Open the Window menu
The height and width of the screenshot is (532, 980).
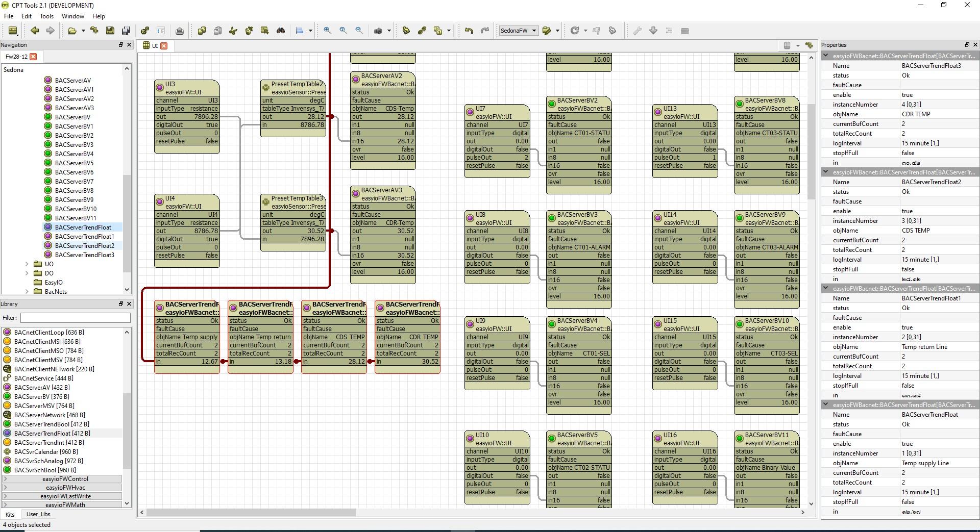point(73,16)
